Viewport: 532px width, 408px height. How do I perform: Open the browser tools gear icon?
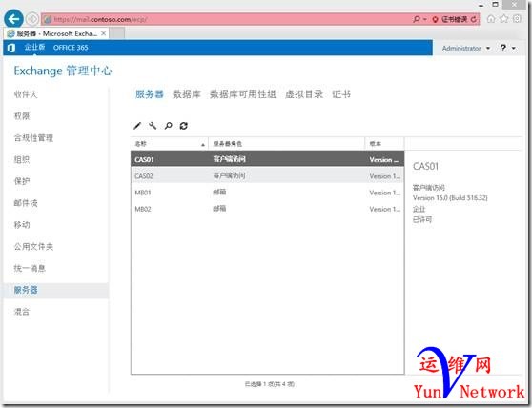[517, 19]
